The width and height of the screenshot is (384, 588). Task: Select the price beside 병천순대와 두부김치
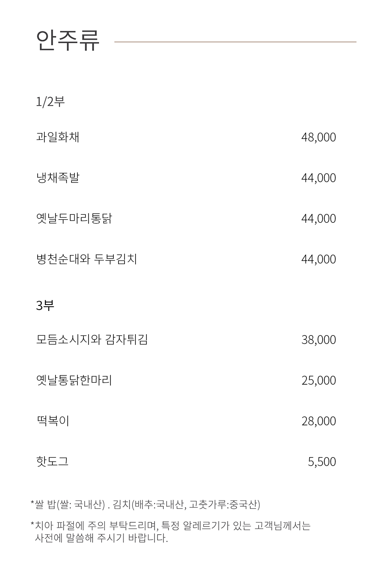[x=319, y=259]
